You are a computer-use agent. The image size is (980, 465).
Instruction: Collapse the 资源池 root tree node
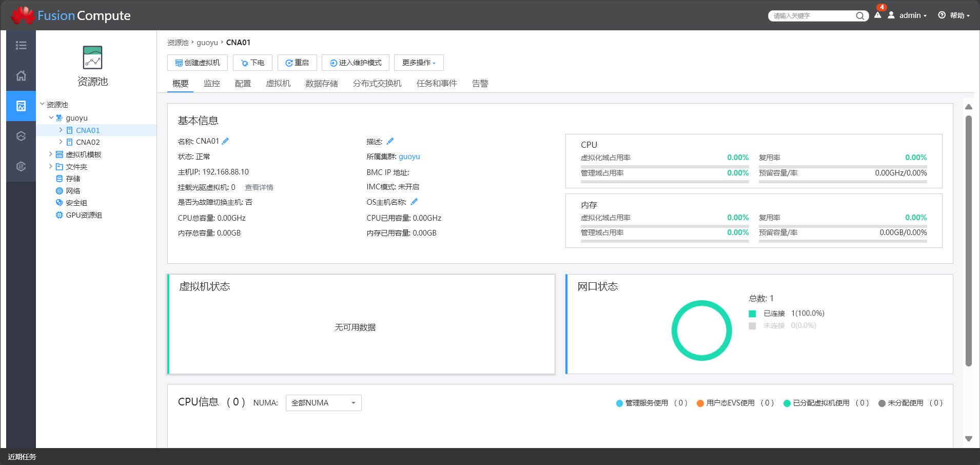tap(42, 104)
